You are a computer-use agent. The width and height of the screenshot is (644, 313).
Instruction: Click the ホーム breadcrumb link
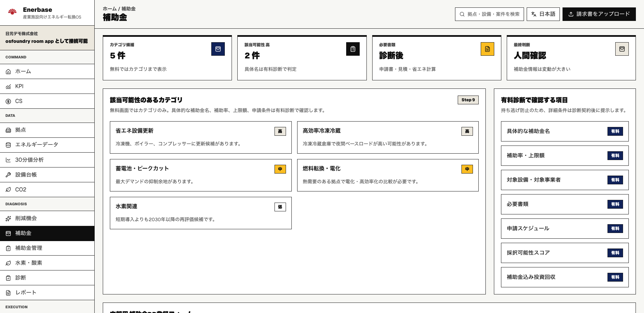pyautogui.click(x=110, y=9)
